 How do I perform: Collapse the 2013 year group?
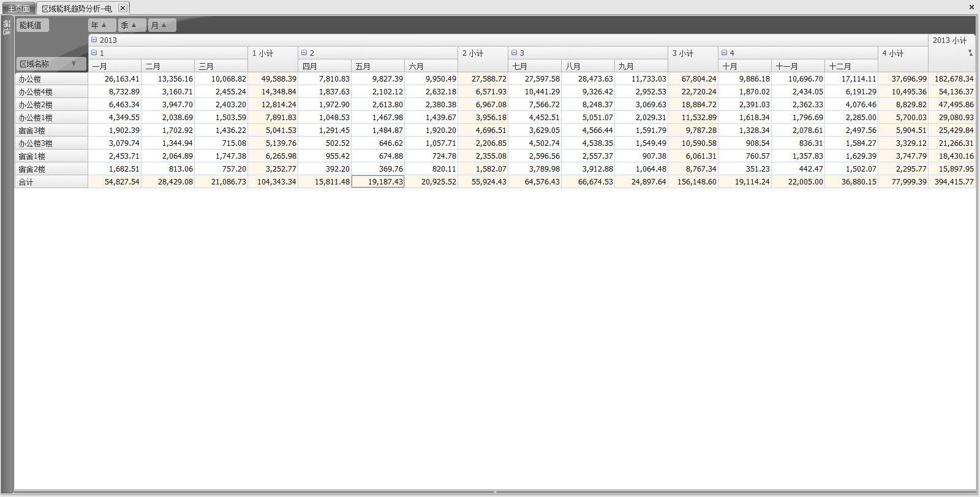(94, 40)
